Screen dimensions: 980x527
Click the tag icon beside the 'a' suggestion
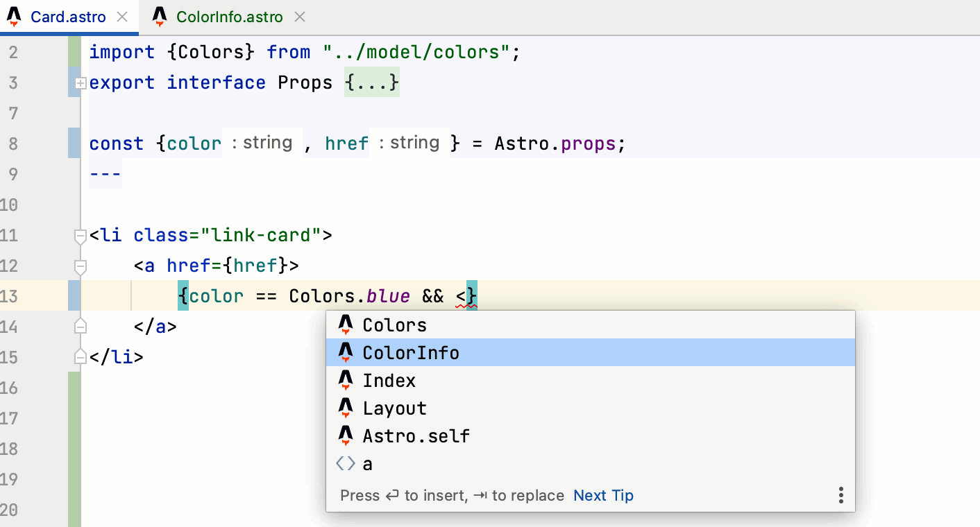[346, 463]
